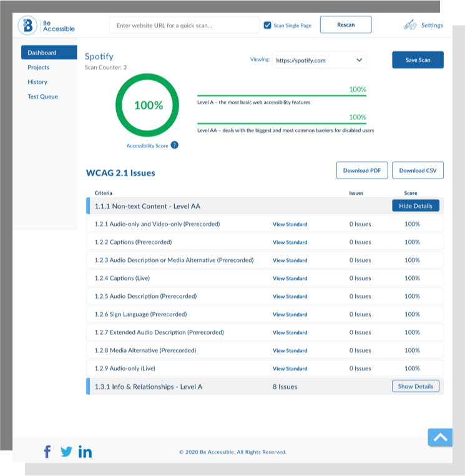This screenshot has width=465, height=476.
Task: Open Projects in the sidebar
Action: tap(38, 67)
